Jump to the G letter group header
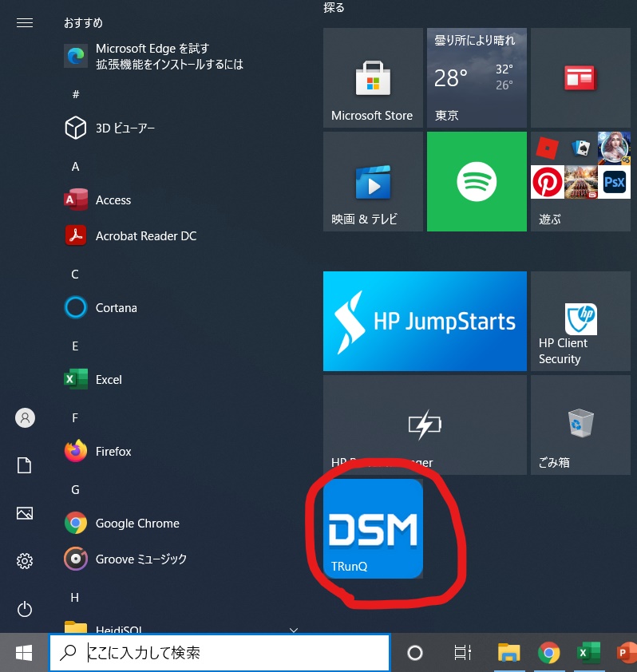Screen dimensions: 637x672 pos(75,489)
